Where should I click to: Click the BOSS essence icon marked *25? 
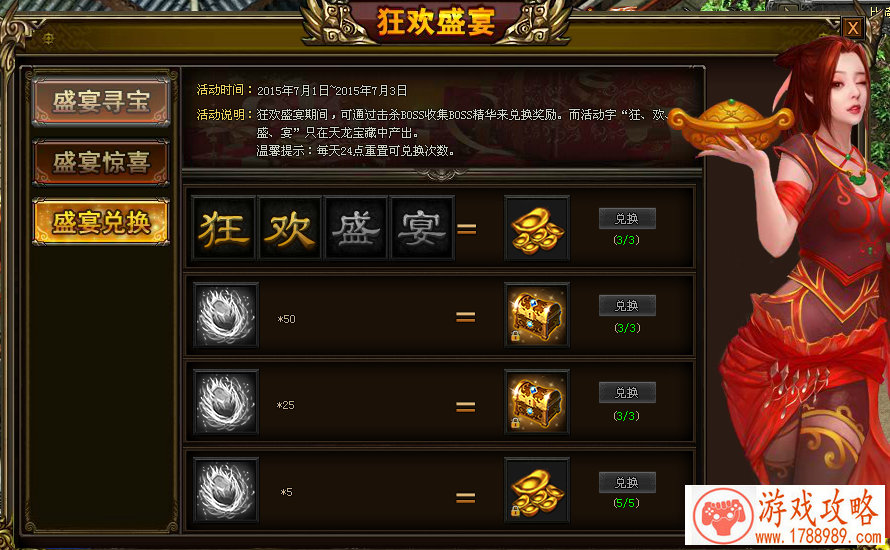[226, 402]
